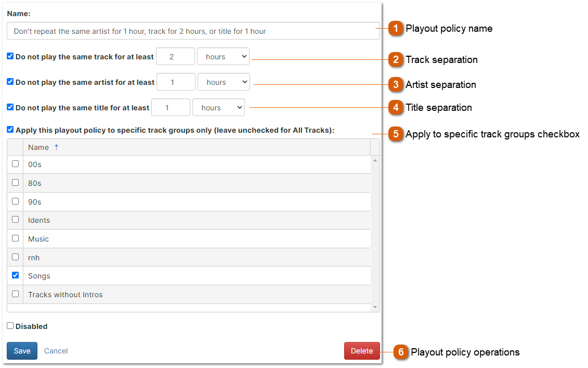
Task: Delete this playout policy
Action: coord(362,351)
